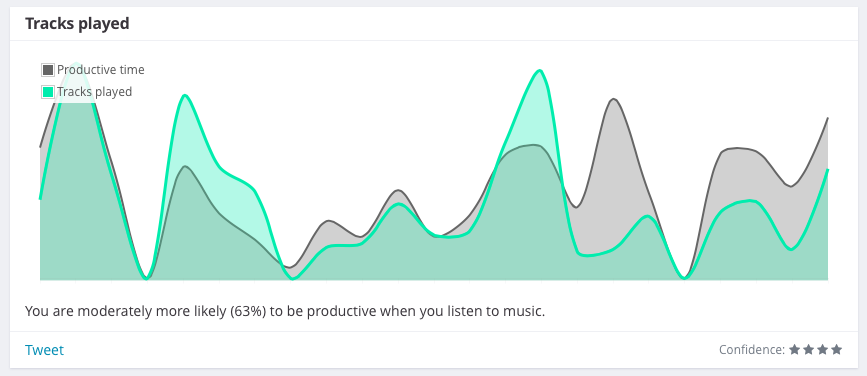
Task: Click the green line's starting point at chart's left edge
Action: [x=40, y=198]
